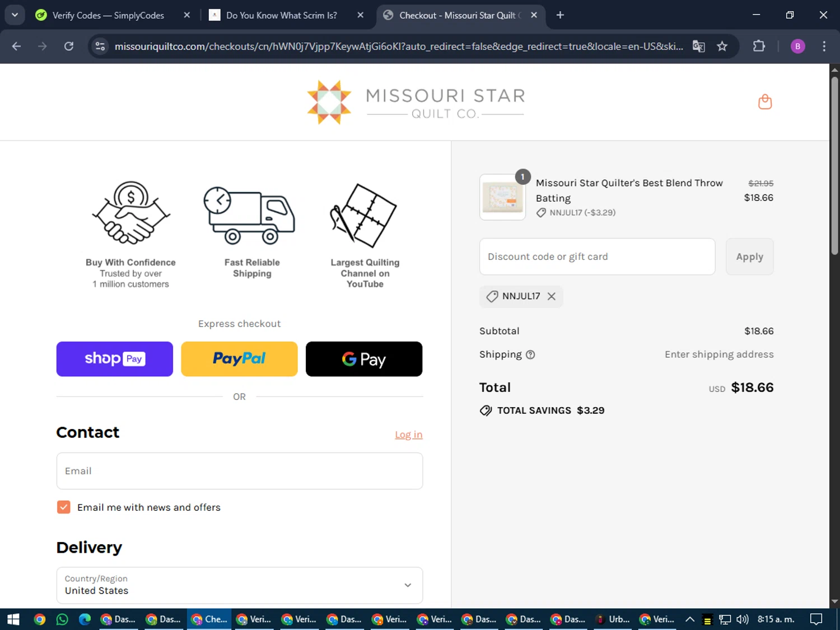The width and height of the screenshot is (840, 630).
Task: Reload the checkout page
Action: coord(69,46)
